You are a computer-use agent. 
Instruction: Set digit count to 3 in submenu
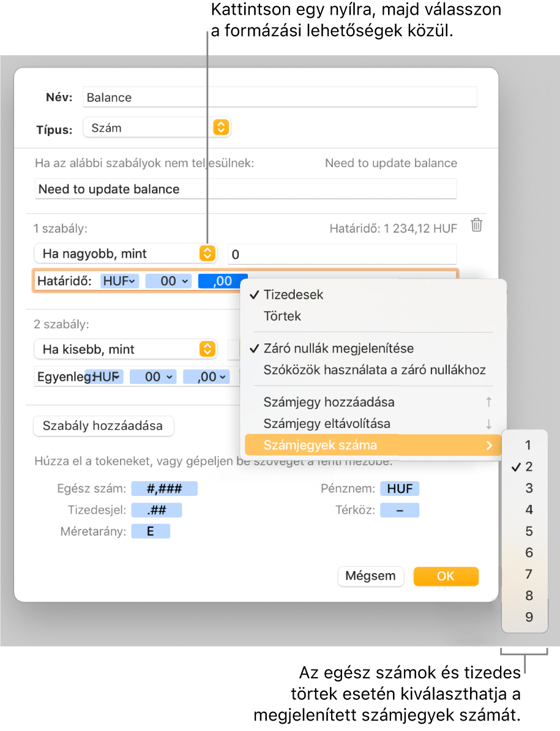click(525, 488)
